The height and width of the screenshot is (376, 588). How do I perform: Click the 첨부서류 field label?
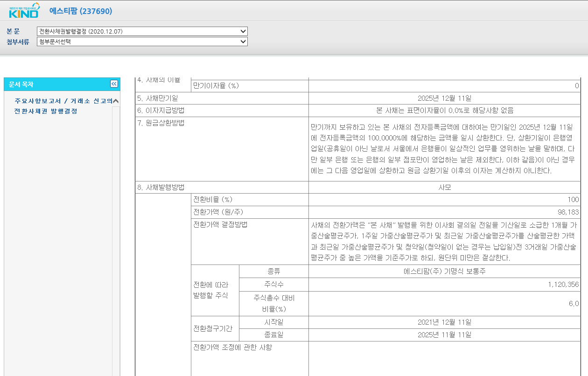click(x=18, y=42)
